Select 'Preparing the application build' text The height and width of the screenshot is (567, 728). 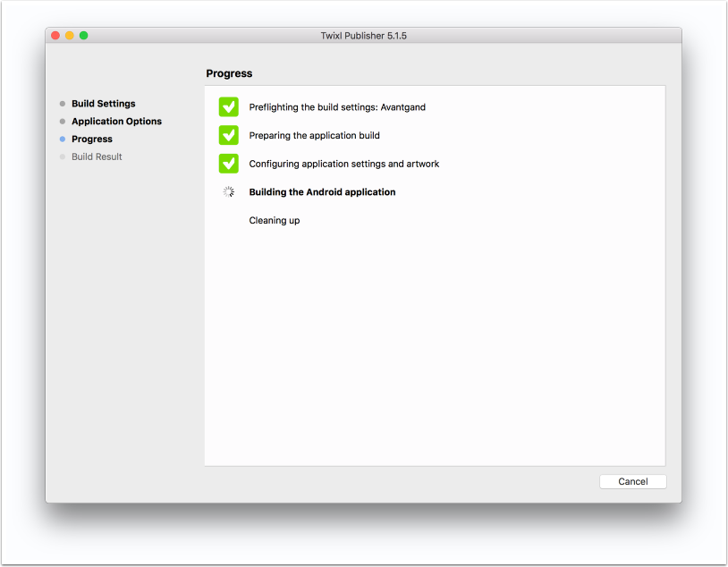pyautogui.click(x=314, y=136)
